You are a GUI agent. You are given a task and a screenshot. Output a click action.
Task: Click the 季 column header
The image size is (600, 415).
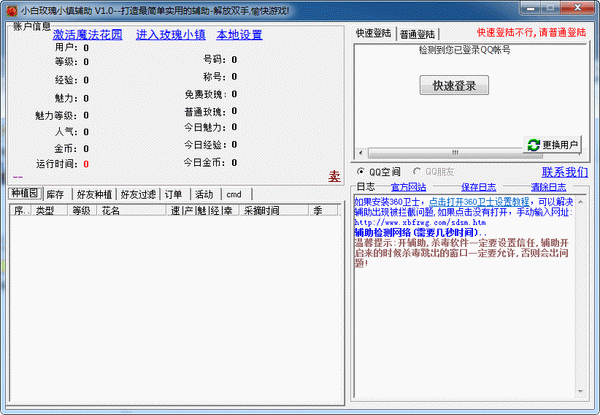pyautogui.click(x=323, y=210)
